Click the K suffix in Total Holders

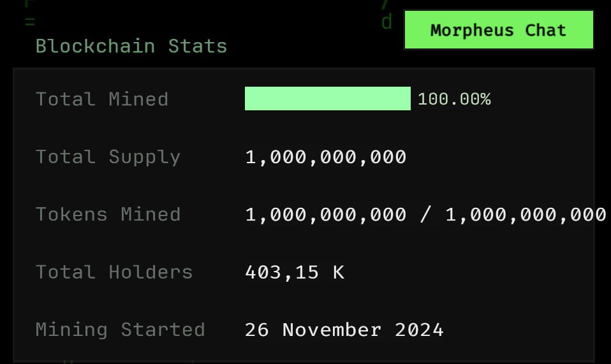[339, 272]
